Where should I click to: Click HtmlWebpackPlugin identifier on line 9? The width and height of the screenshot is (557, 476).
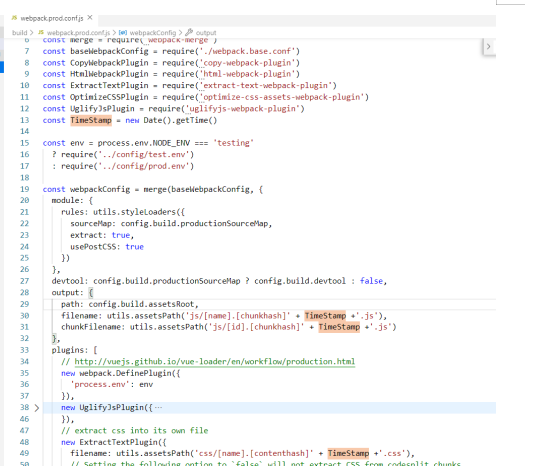(x=109, y=74)
